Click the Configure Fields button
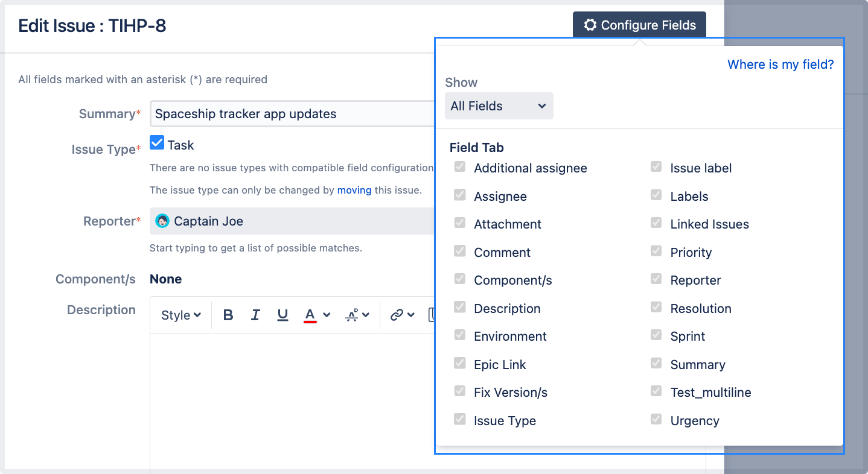The image size is (868, 474). click(639, 24)
